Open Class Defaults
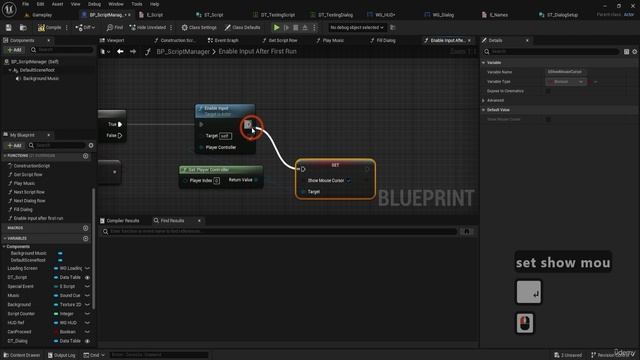 coord(242,27)
